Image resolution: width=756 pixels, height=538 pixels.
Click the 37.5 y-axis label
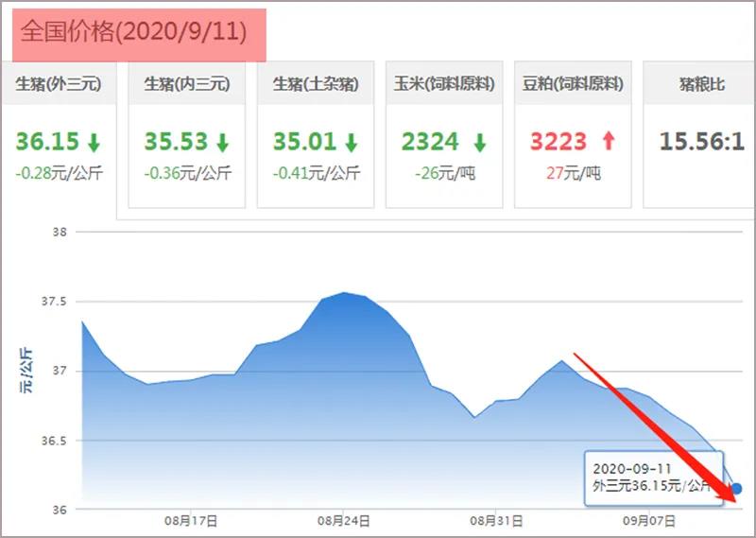coord(54,302)
